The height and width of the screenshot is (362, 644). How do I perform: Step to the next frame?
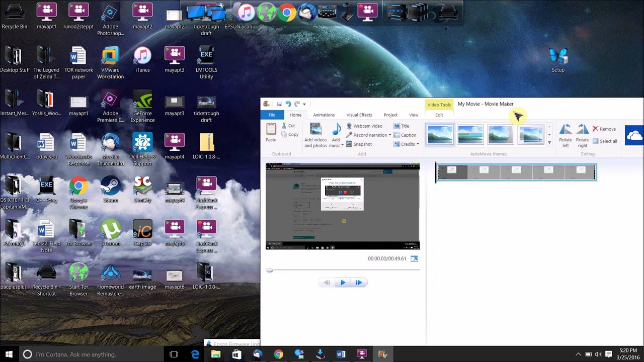359,283
